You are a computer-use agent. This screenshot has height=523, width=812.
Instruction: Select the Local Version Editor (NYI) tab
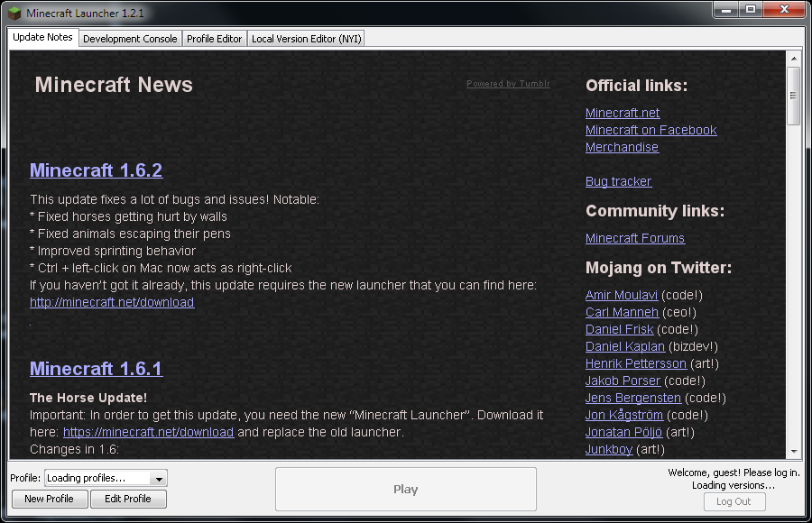tap(306, 39)
